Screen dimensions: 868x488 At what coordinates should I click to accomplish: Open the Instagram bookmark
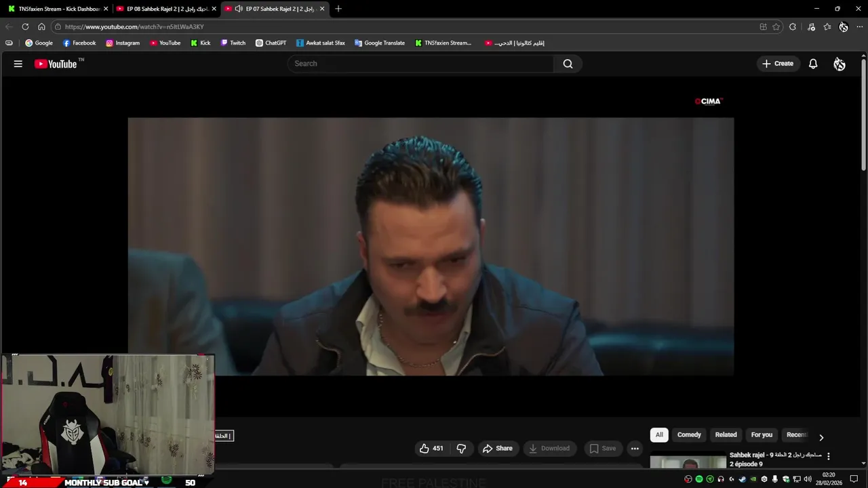pyautogui.click(x=123, y=43)
